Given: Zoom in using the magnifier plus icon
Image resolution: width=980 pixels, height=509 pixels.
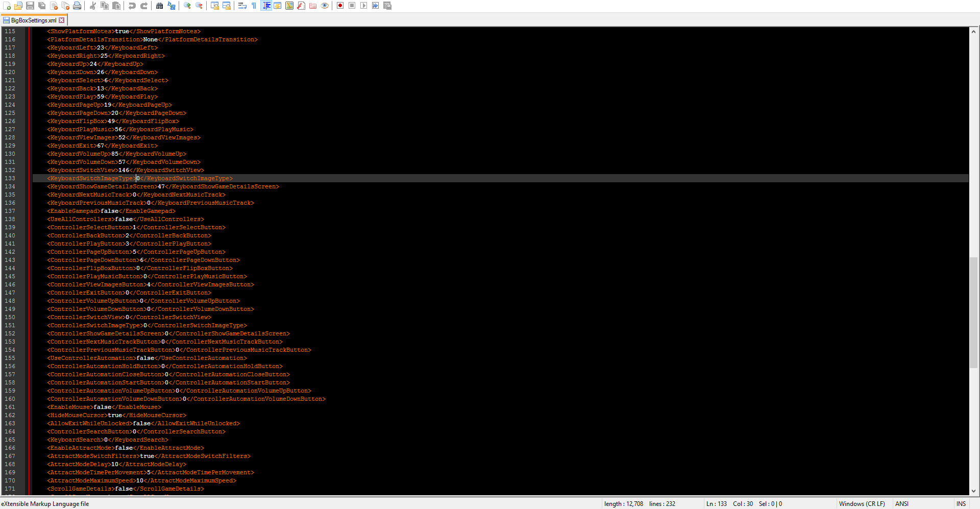Looking at the screenshot, I should tap(187, 6).
